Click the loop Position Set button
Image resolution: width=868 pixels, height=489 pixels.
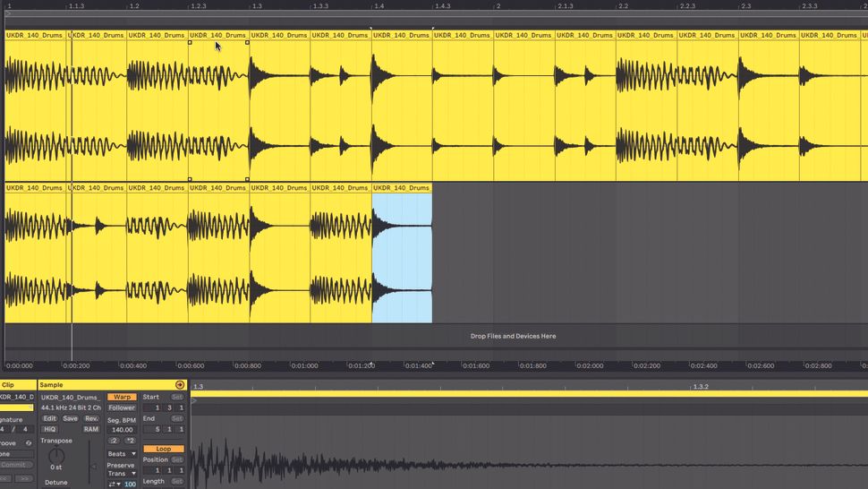[x=177, y=459]
